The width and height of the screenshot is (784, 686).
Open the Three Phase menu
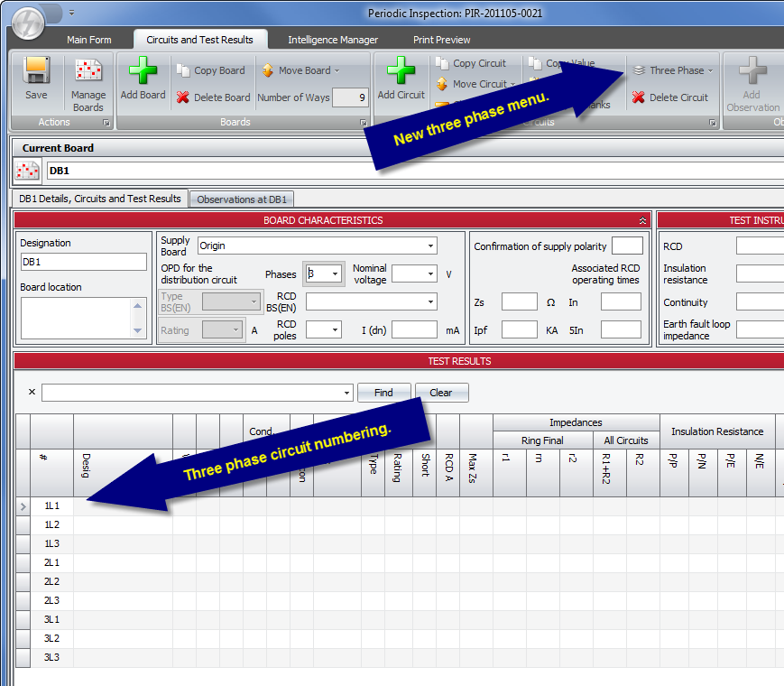coord(672,70)
